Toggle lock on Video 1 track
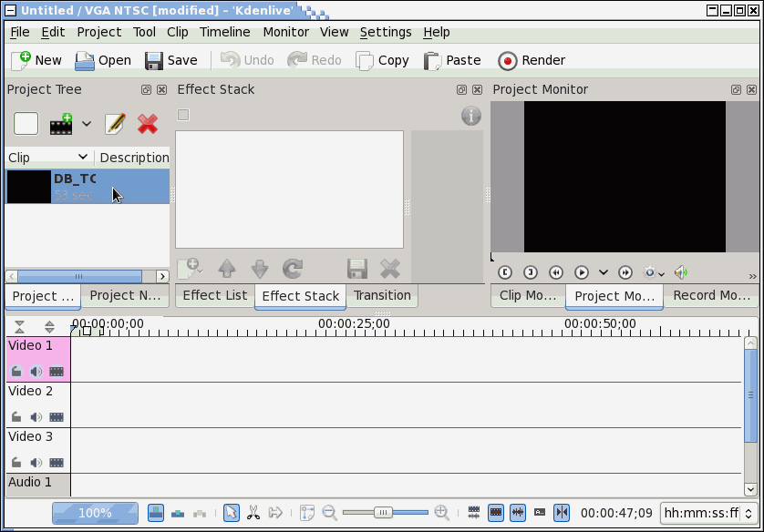 click(x=16, y=372)
